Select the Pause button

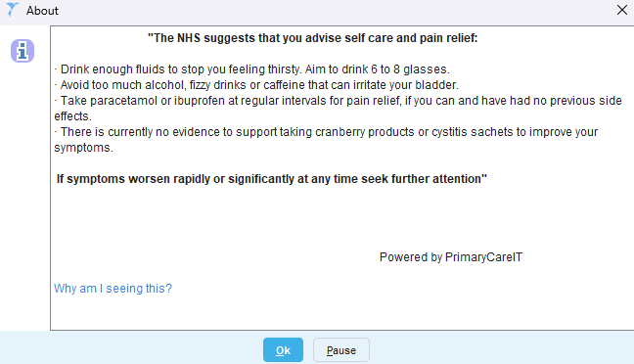click(x=341, y=350)
